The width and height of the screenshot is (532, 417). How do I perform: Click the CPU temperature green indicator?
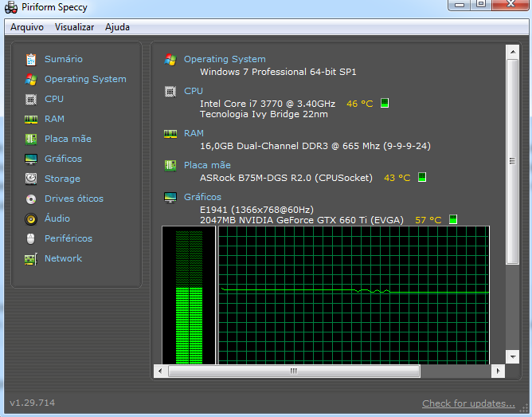click(x=385, y=104)
